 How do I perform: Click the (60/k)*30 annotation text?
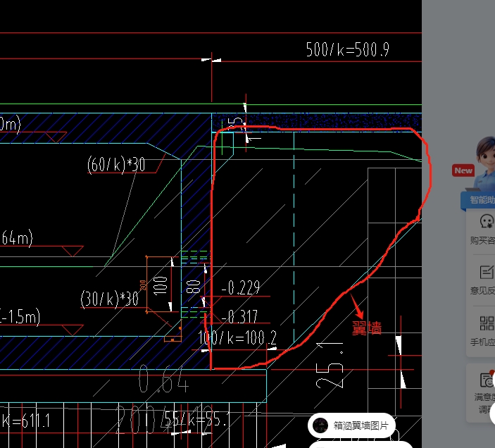click(116, 165)
